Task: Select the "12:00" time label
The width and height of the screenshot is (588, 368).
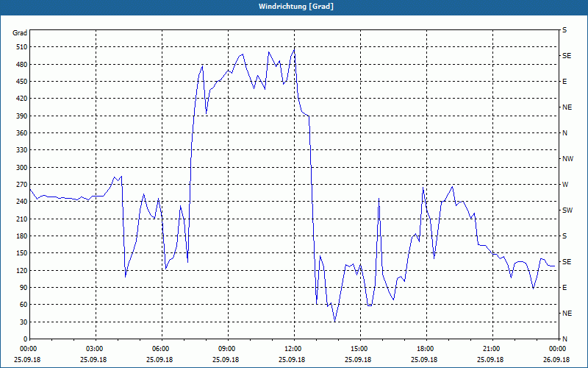Action: [x=292, y=349]
